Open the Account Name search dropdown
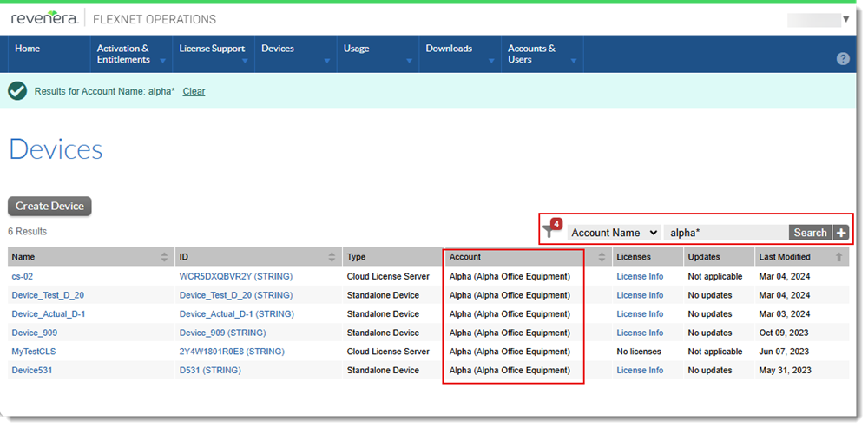 [x=614, y=233]
